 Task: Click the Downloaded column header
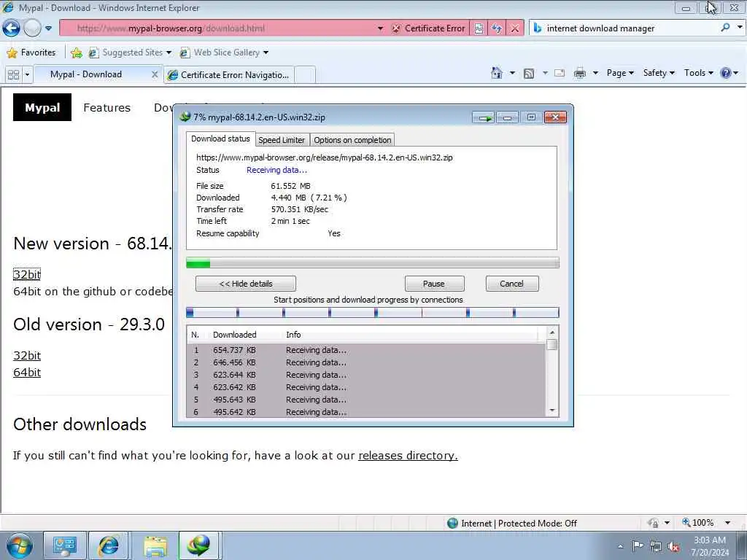tap(234, 335)
